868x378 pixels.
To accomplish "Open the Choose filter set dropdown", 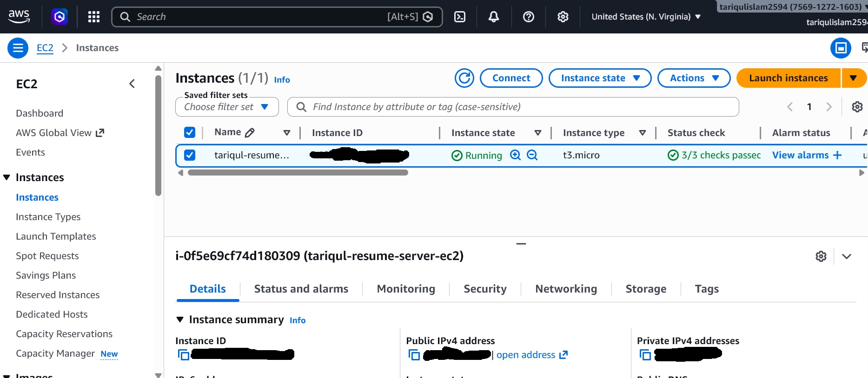I will point(227,107).
